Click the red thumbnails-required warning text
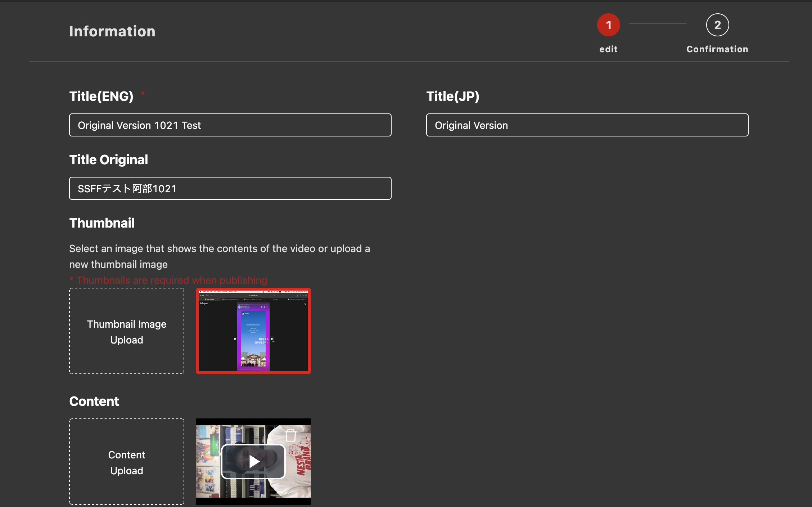This screenshot has height=507, width=812. pos(168,280)
